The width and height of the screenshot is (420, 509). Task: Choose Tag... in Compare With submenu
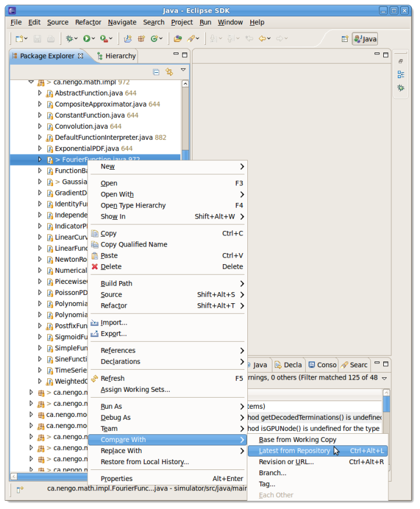318,484
